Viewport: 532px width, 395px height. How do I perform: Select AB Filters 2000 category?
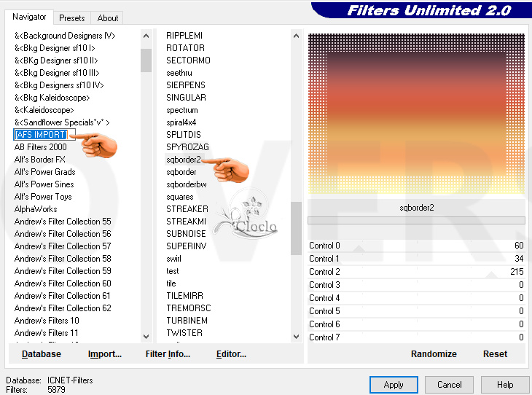coord(40,147)
